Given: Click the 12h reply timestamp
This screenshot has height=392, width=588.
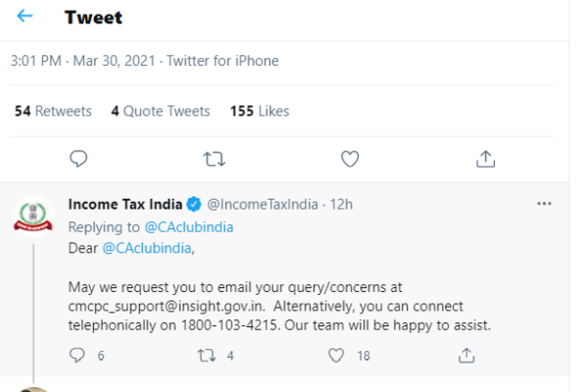Looking at the screenshot, I should 341,204.
